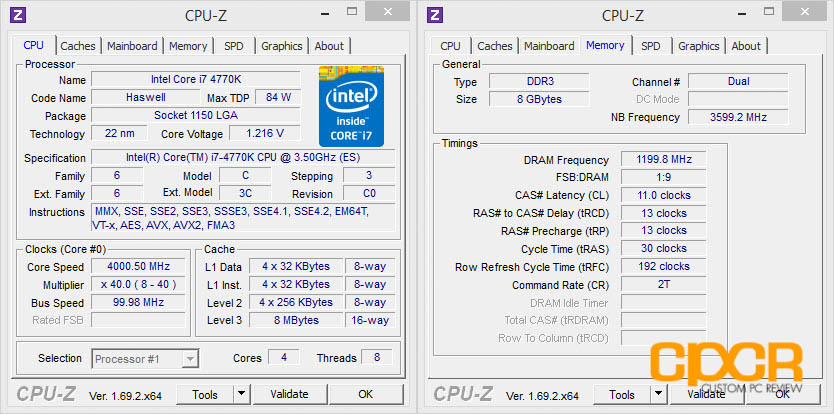Open About tab in right window
The image size is (834, 414).
click(x=746, y=46)
